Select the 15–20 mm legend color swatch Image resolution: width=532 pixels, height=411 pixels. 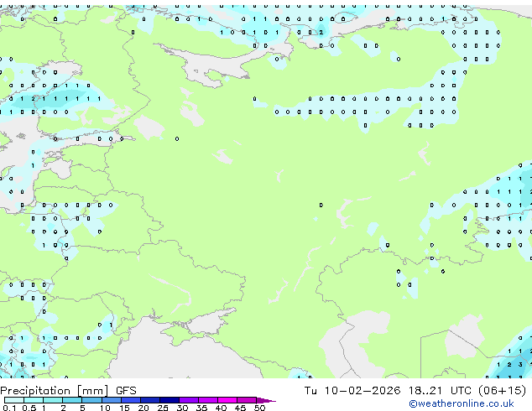click(x=131, y=400)
